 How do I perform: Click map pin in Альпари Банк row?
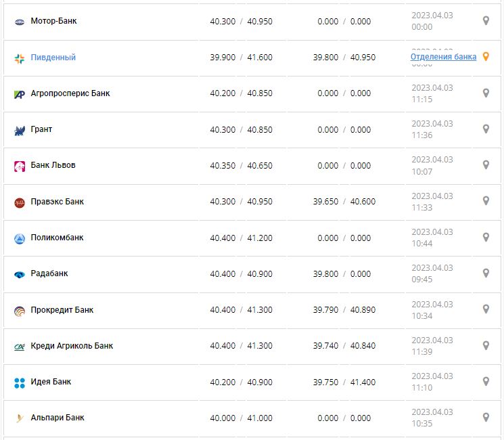[485, 418]
